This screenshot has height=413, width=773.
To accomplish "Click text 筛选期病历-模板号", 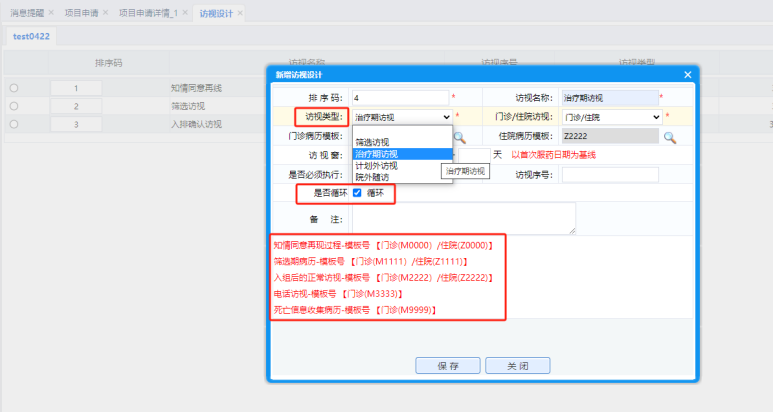I will (309, 261).
